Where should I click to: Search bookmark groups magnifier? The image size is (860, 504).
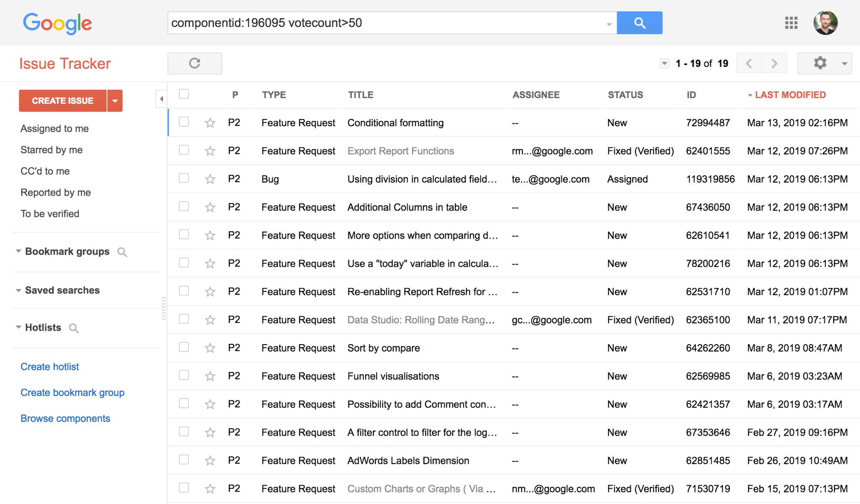[x=122, y=252]
